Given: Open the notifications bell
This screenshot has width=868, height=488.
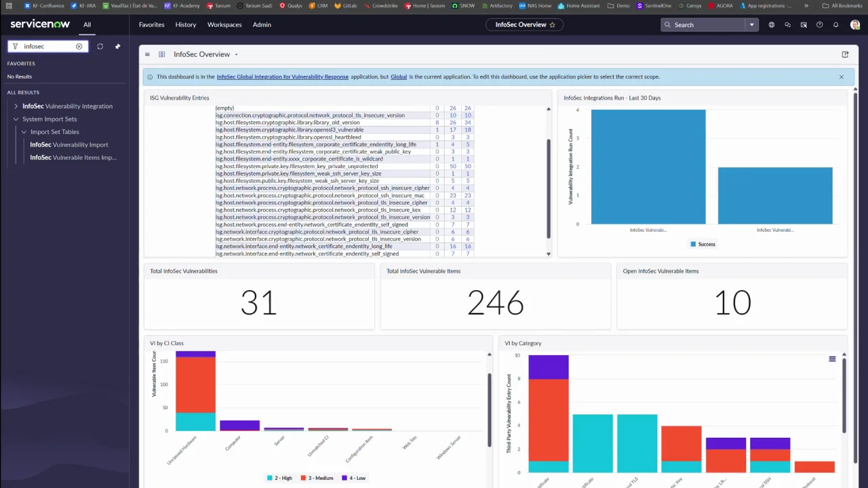Looking at the screenshot, I should (835, 24).
